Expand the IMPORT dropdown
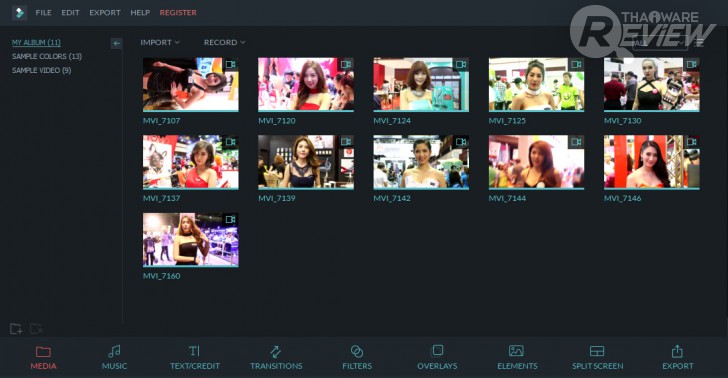728x378 pixels. click(x=160, y=42)
